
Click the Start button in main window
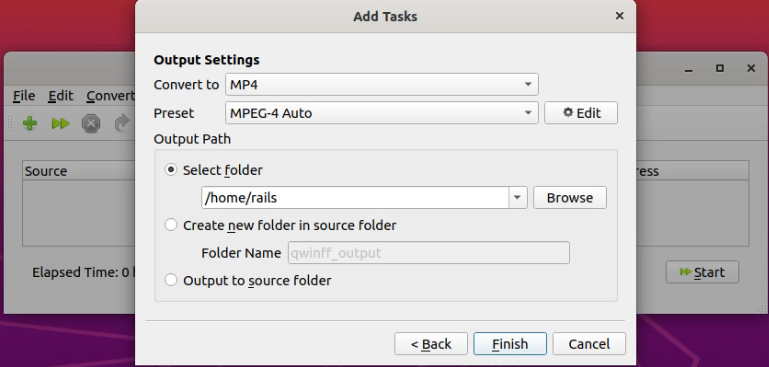[x=702, y=272]
